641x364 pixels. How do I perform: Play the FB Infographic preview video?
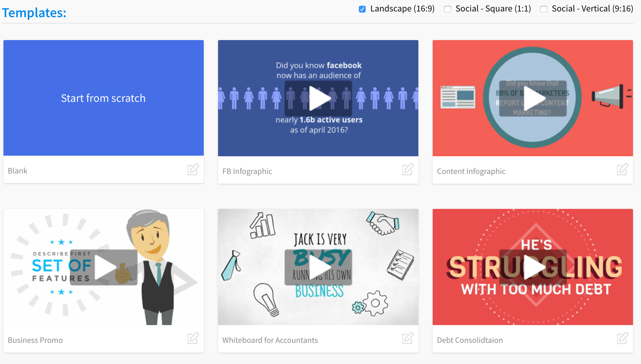[318, 98]
